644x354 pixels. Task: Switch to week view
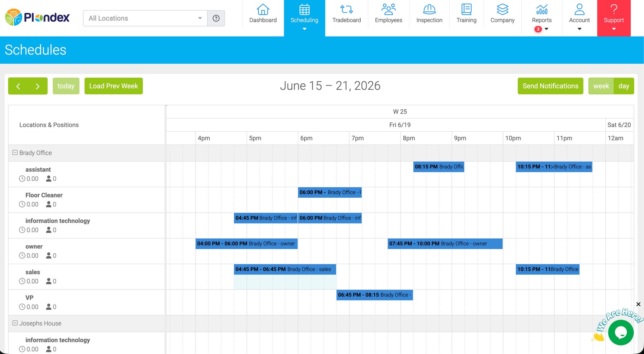click(x=601, y=86)
